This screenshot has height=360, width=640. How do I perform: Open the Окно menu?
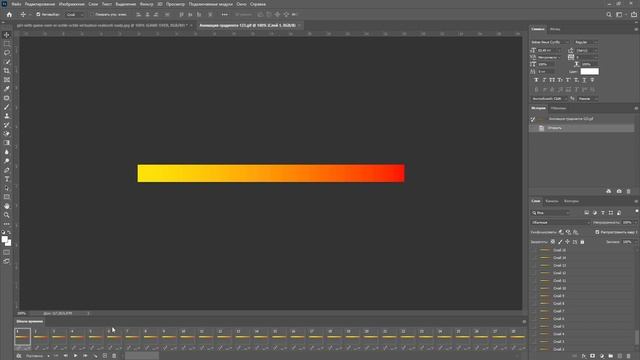click(241, 4)
